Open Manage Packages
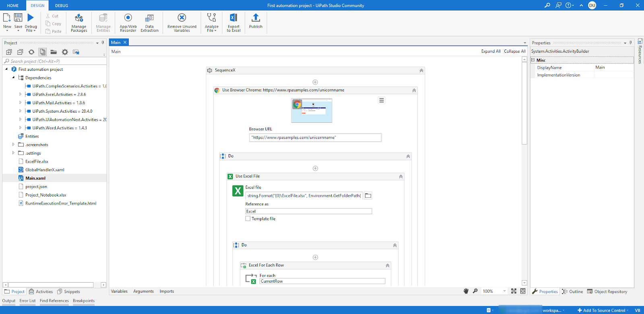The image size is (644, 314). click(79, 23)
